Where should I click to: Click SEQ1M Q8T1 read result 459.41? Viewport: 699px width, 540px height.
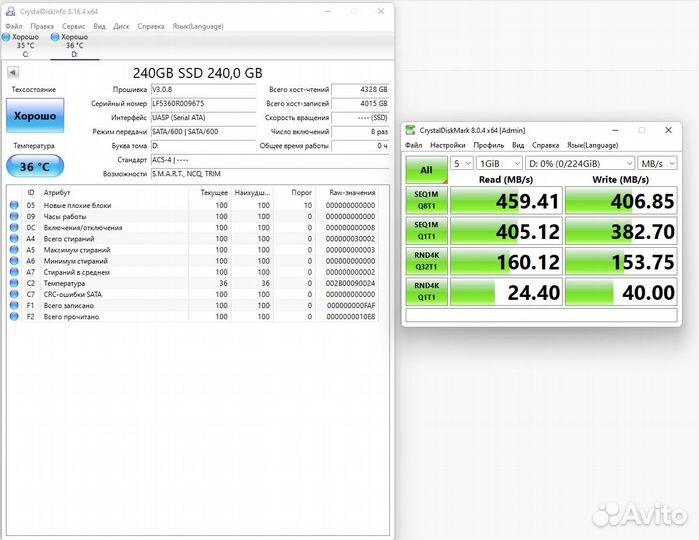(x=506, y=201)
